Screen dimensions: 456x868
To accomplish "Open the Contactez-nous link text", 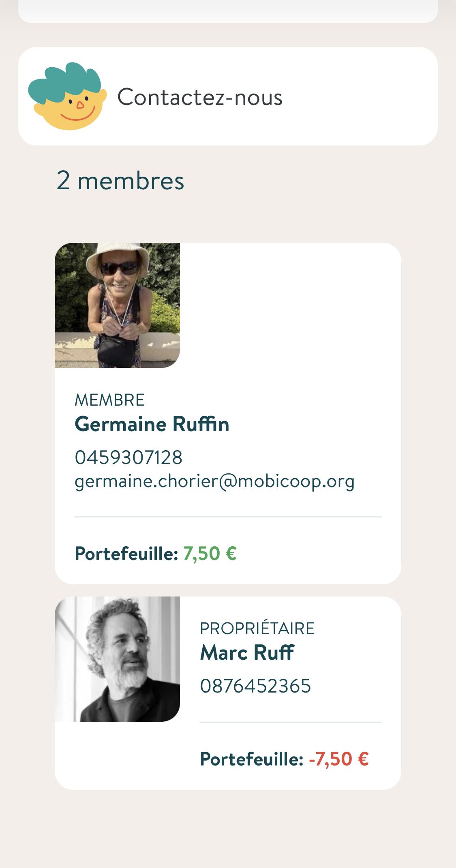I will [199, 97].
